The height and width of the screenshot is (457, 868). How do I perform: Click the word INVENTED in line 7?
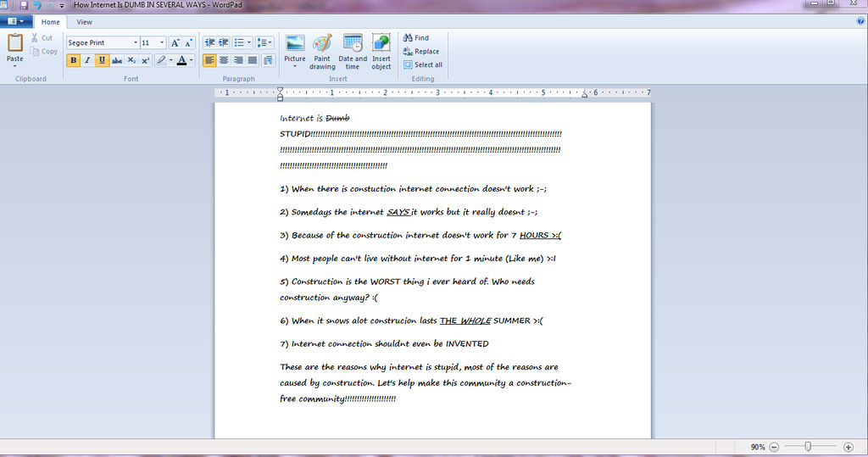pos(467,344)
